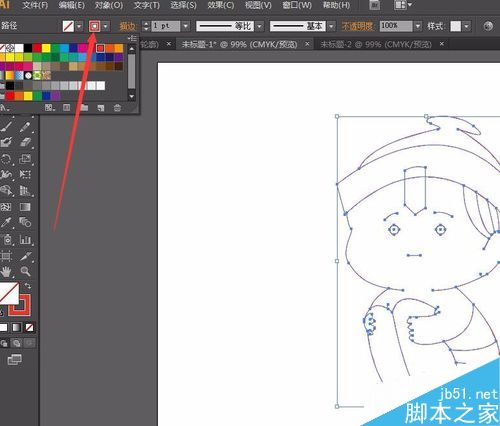Select the Mesh tool
The image size is (500, 426).
(7, 207)
